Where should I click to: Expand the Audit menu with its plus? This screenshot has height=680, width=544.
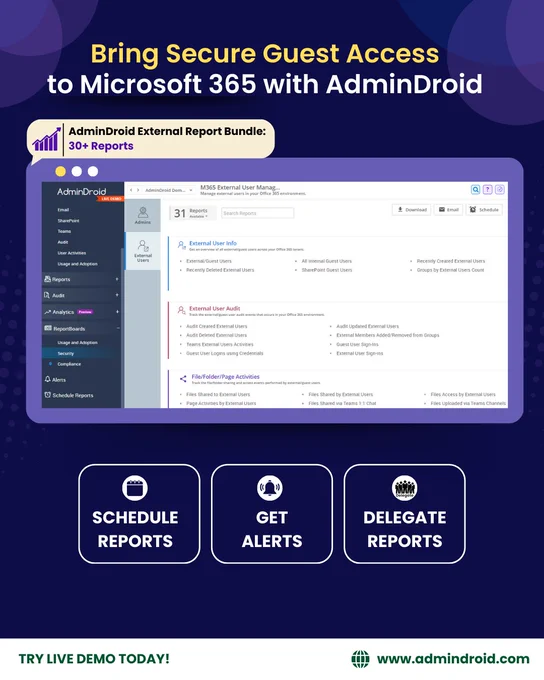(x=117, y=295)
